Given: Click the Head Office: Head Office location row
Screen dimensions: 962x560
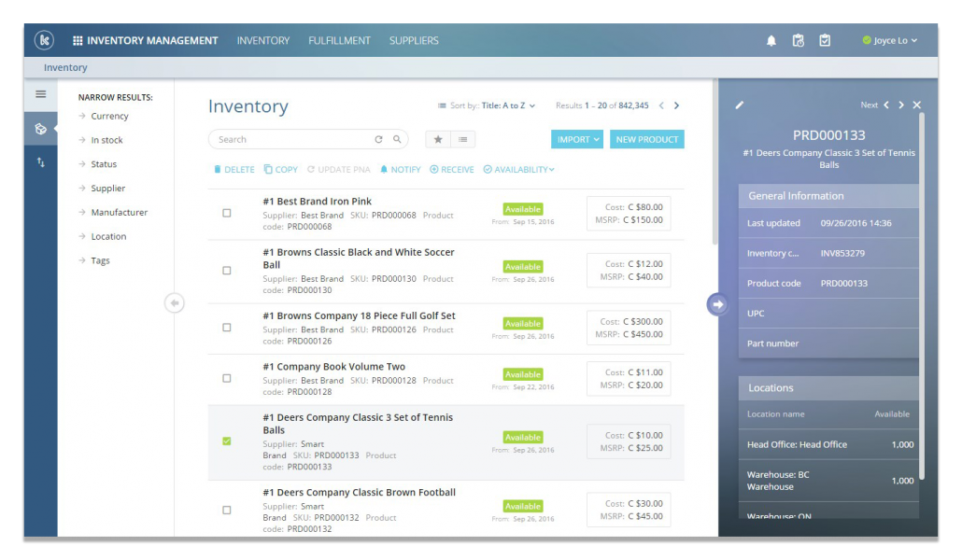Looking at the screenshot, I should (x=828, y=444).
